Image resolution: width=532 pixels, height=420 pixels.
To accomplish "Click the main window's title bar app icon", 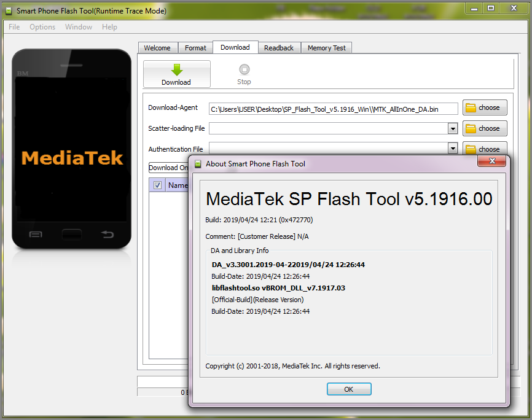I will coord(9,11).
